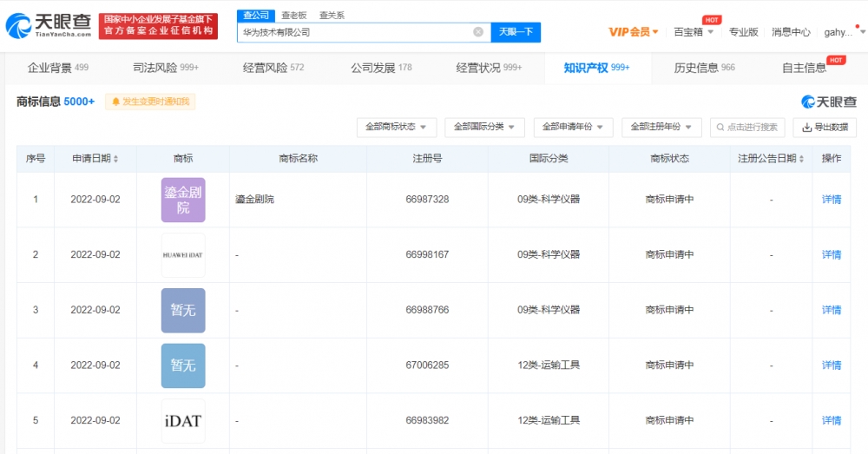Image resolution: width=868 pixels, height=454 pixels.
Task: Click the 商标信息 5000+ section heading
Action: coord(56,102)
